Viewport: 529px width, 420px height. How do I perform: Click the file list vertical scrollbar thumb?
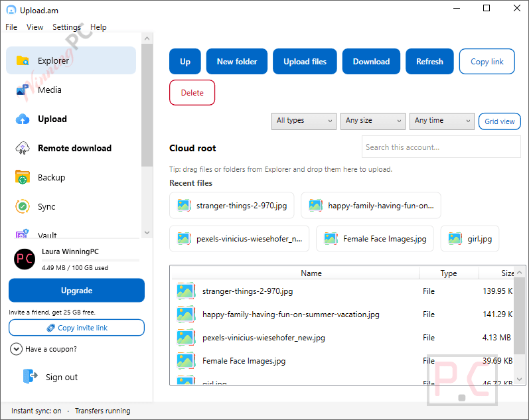[x=520, y=315]
